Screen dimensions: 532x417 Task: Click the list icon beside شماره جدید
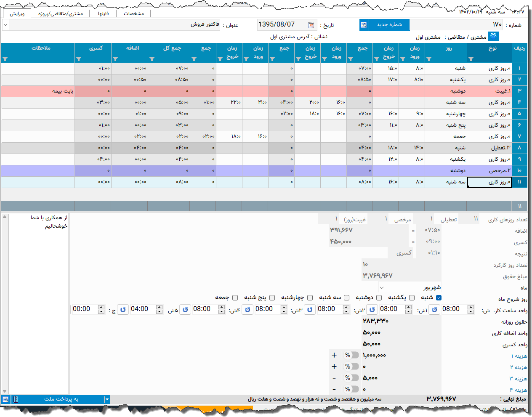tap(364, 25)
